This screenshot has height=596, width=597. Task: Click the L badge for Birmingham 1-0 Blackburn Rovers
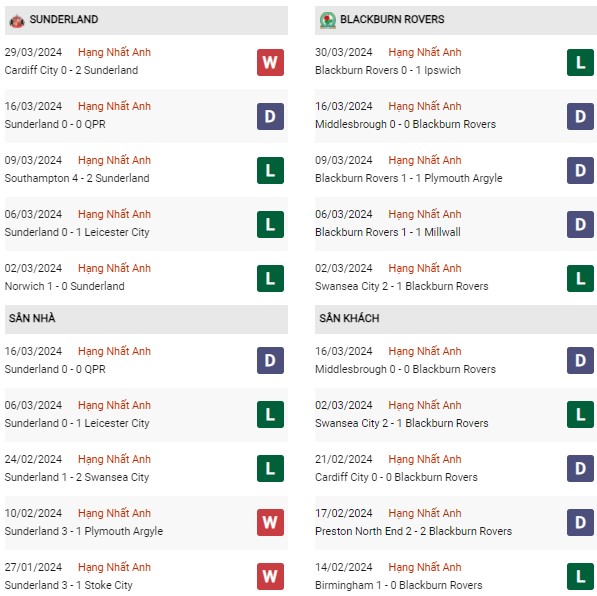pyautogui.click(x=580, y=576)
